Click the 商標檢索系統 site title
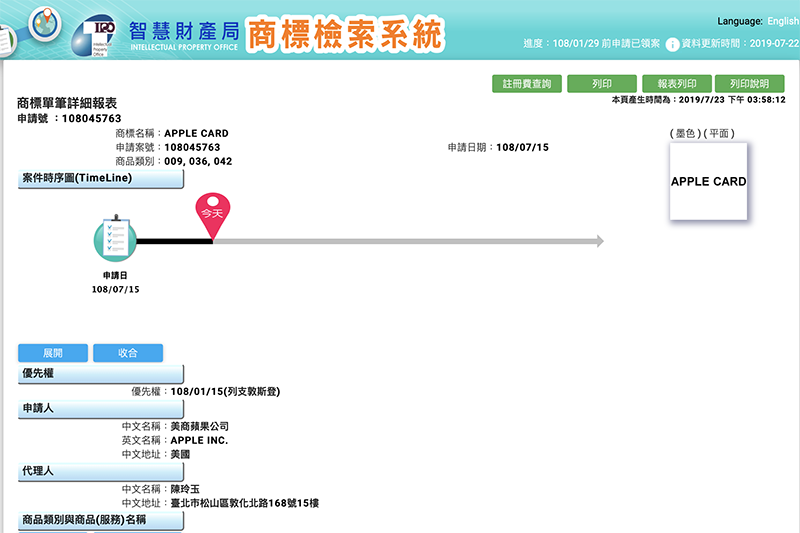 pos(344,34)
